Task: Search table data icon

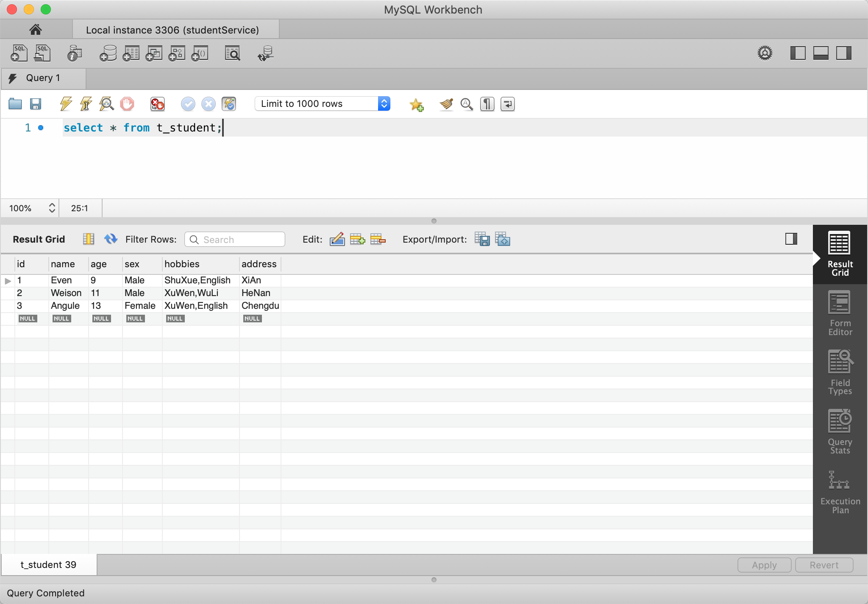Action: click(232, 53)
